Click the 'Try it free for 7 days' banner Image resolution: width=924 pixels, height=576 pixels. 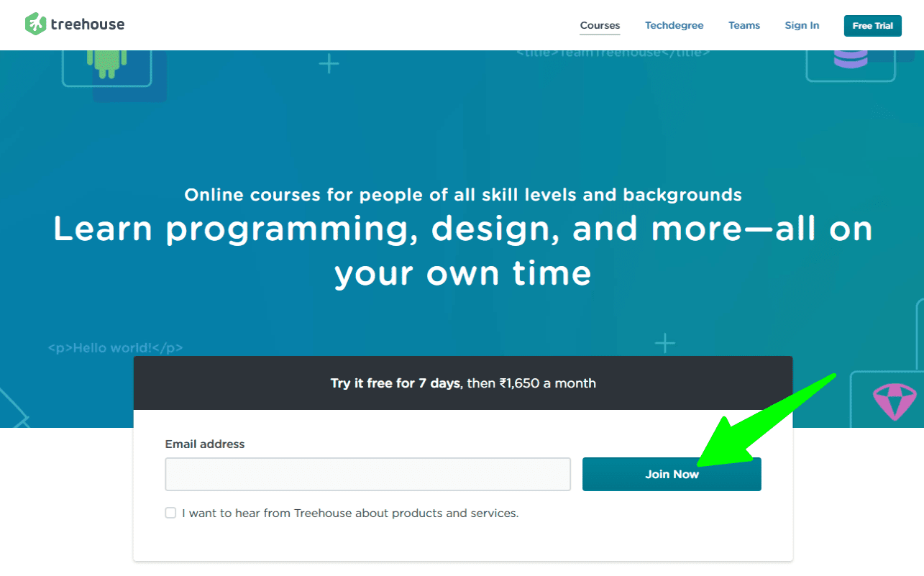(462, 383)
